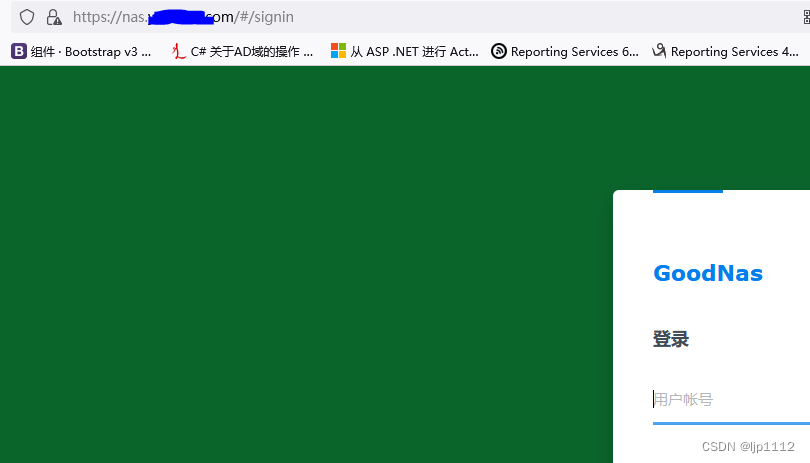Open the Bootstrap v3 components bookmark
Screen dimensions: 810x463
coord(81,52)
